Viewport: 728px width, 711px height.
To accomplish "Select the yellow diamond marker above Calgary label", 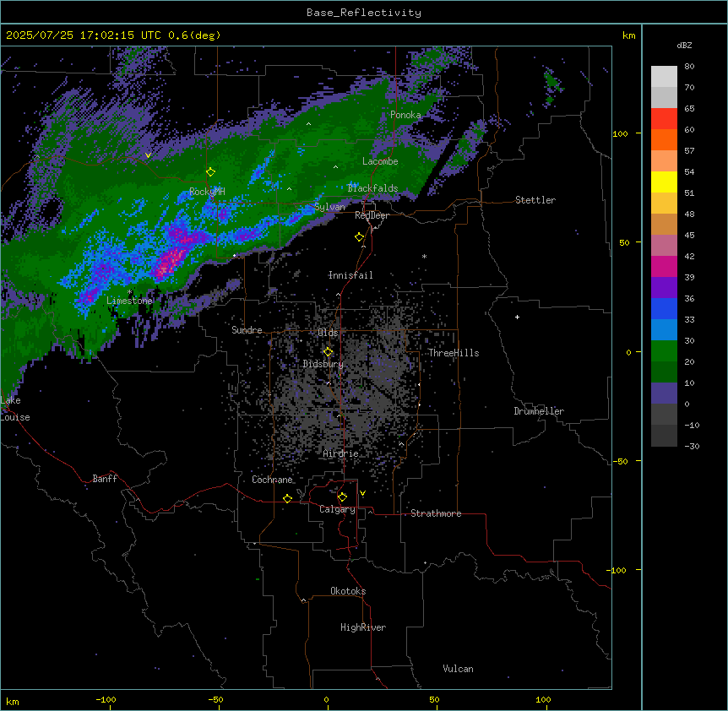I will (x=342, y=497).
